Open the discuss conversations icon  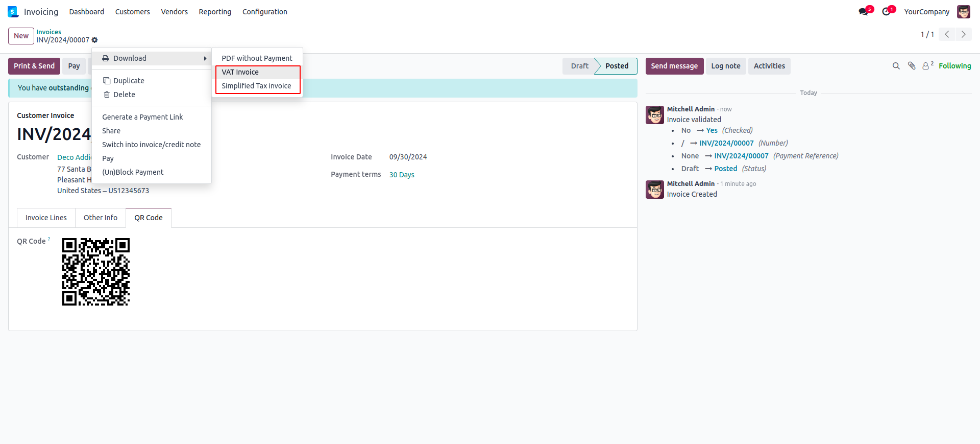pos(863,12)
